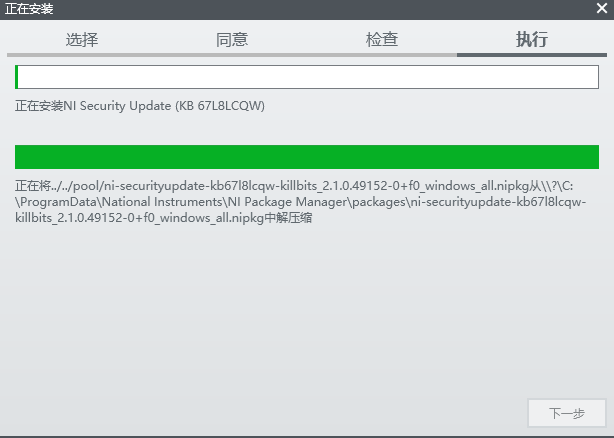Click the KB 67L8LCQW identifier text

pyautogui.click(x=220, y=106)
